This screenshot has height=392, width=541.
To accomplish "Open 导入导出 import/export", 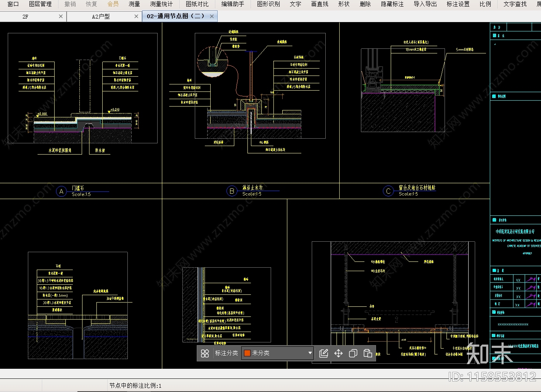I will pyautogui.click(x=425, y=4).
